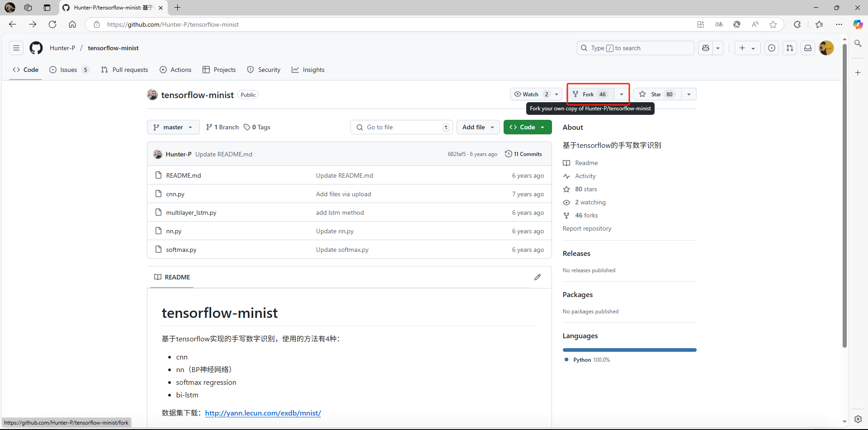Viewport: 868px width, 430px height.
Task: Open the 1 Branch link
Action: pyautogui.click(x=222, y=127)
